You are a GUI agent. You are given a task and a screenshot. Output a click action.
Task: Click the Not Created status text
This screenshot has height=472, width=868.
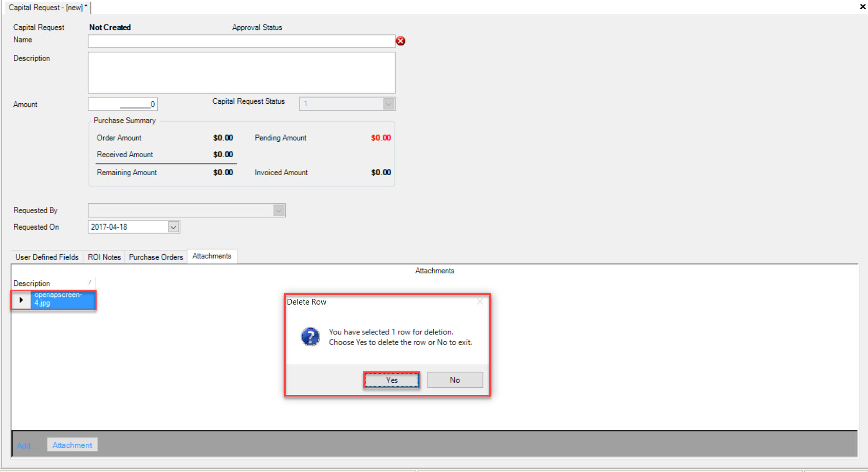[x=110, y=27]
